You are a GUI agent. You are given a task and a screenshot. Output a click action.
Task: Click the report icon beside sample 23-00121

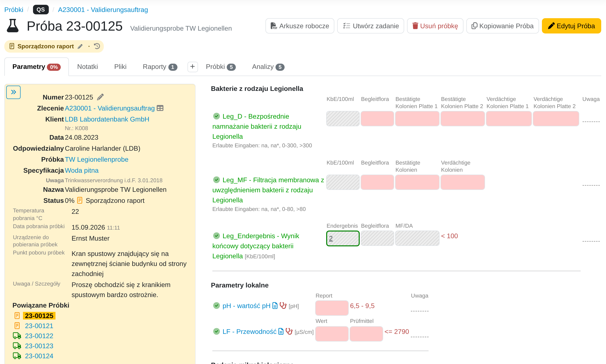(x=17, y=326)
